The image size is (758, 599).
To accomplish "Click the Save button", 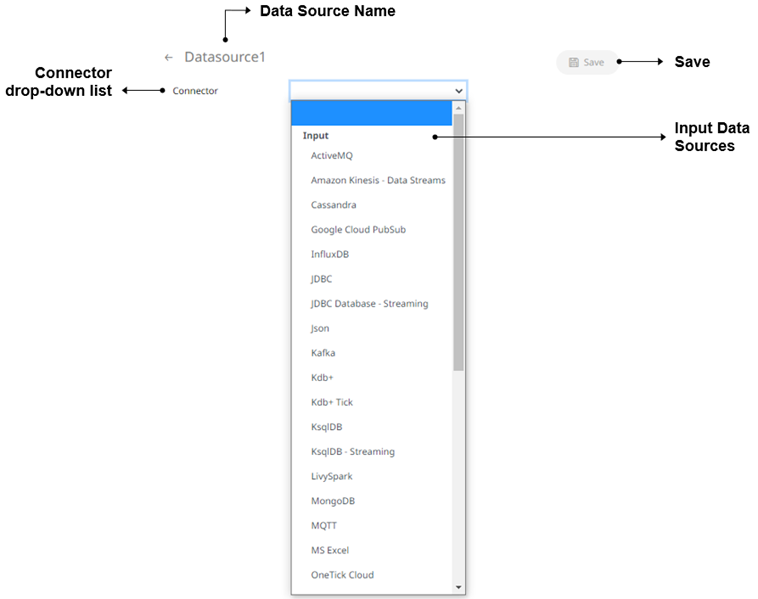I will [x=587, y=62].
